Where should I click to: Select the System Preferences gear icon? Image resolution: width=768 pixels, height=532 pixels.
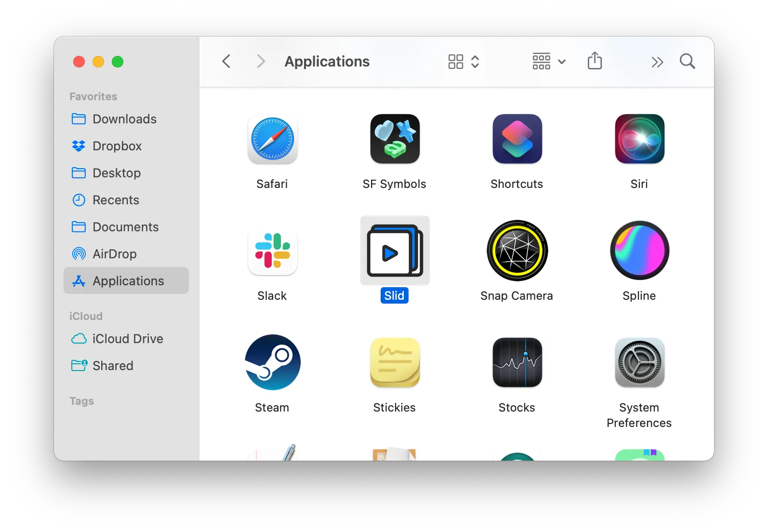point(640,362)
